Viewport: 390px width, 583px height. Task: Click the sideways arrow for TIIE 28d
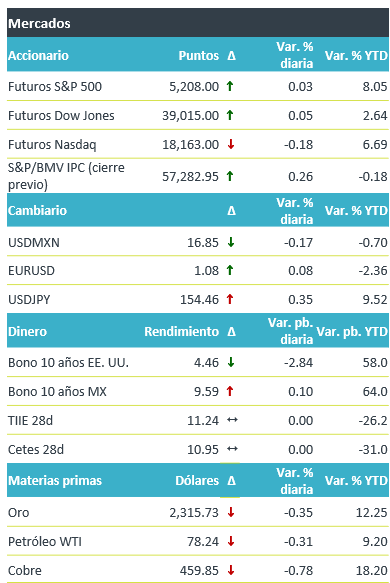(x=232, y=420)
